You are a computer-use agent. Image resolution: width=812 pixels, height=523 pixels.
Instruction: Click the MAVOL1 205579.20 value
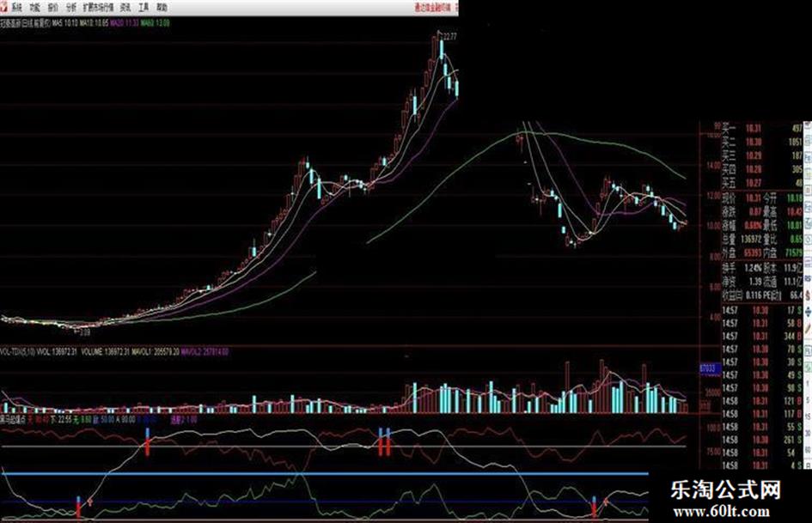pyautogui.click(x=156, y=351)
